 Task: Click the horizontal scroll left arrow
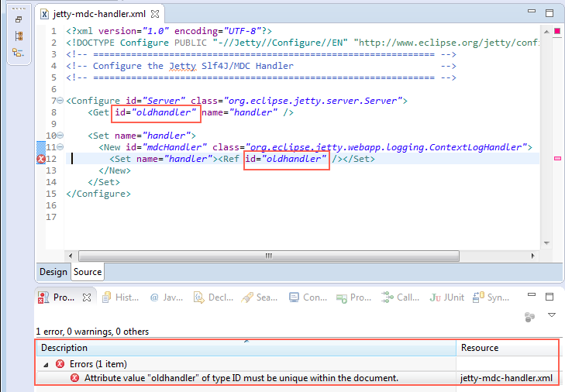[x=71, y=256]
